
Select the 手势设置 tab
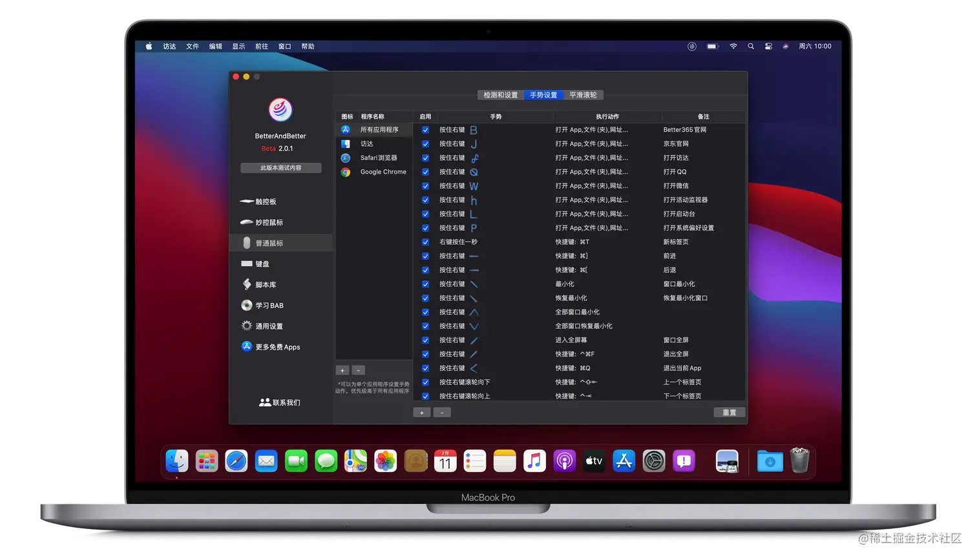coord(543,95)
